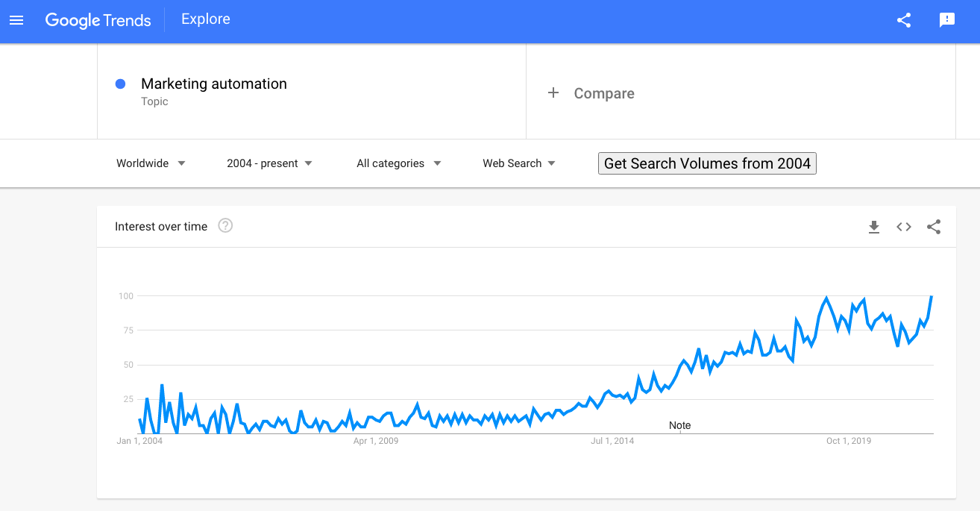Go home via the Google Trends logo
The height and width of the screenshot is (511, 980).
(x=98, y=20)
